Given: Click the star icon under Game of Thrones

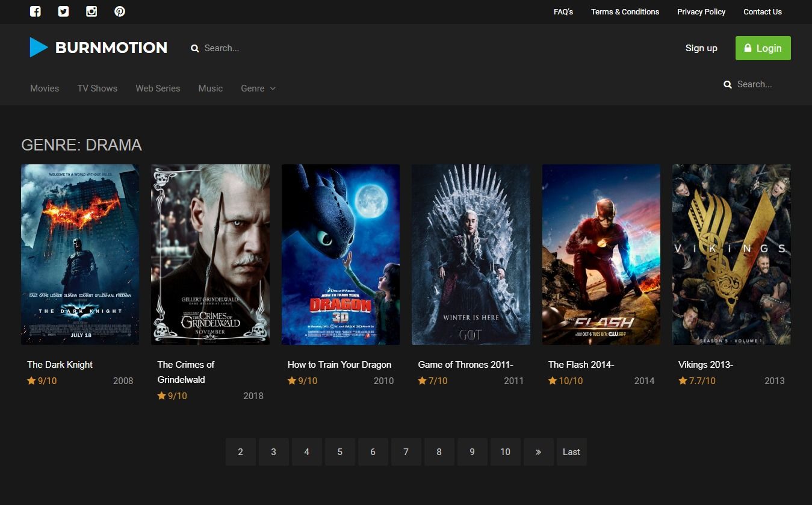Looking at the screenshot, I should click(x=423, y=380).
